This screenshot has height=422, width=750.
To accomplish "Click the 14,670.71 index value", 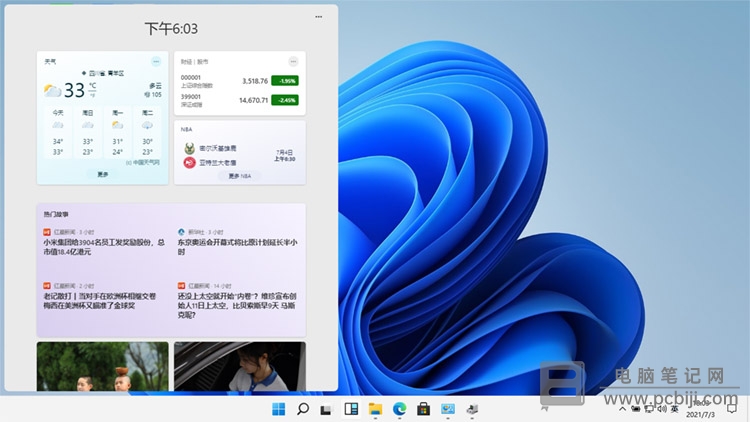I will pos(254,100).
